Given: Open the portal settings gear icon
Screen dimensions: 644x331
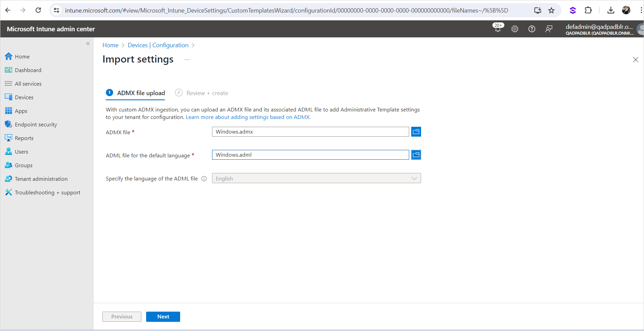Looking at the screenshot, I should coord(515,29).
